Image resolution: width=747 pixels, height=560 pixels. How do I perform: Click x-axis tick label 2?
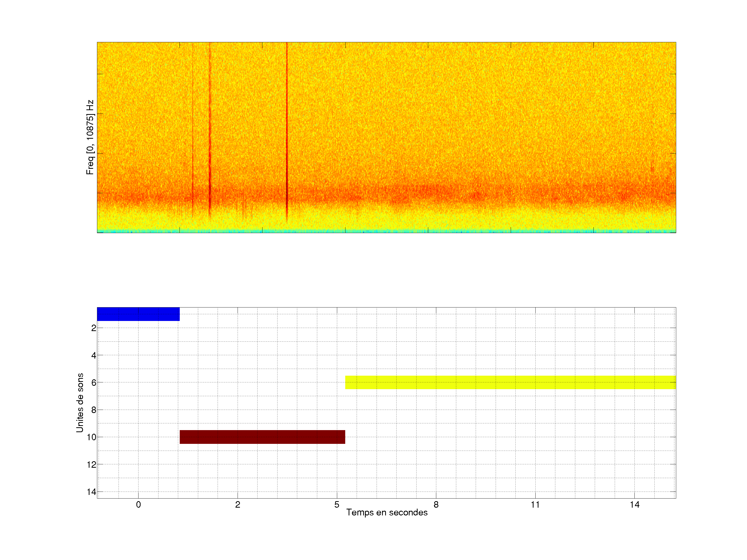point(237,505)
